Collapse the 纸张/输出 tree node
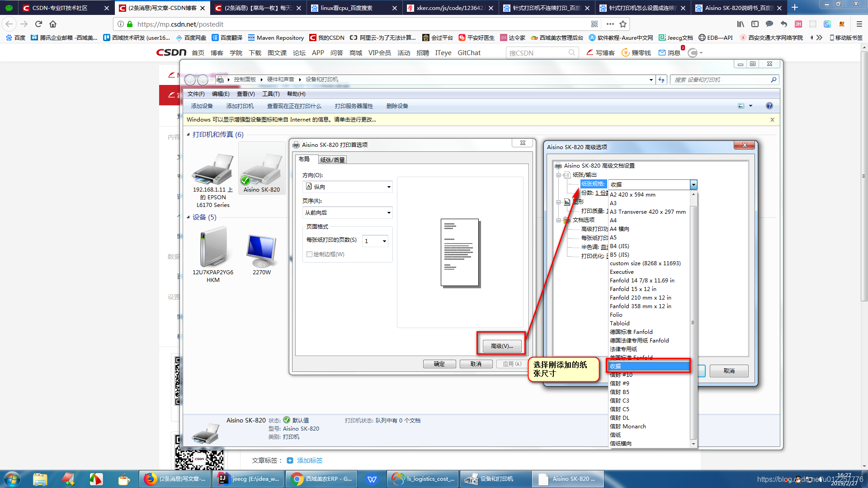 point(559,175)
